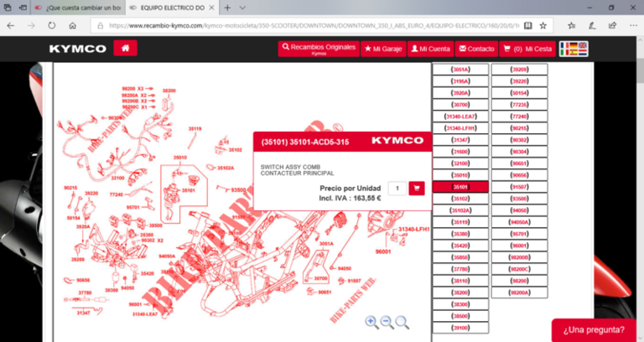Open the Contacto page
Image resolution: width=644 pixels, height=342 pixels.
477,49
